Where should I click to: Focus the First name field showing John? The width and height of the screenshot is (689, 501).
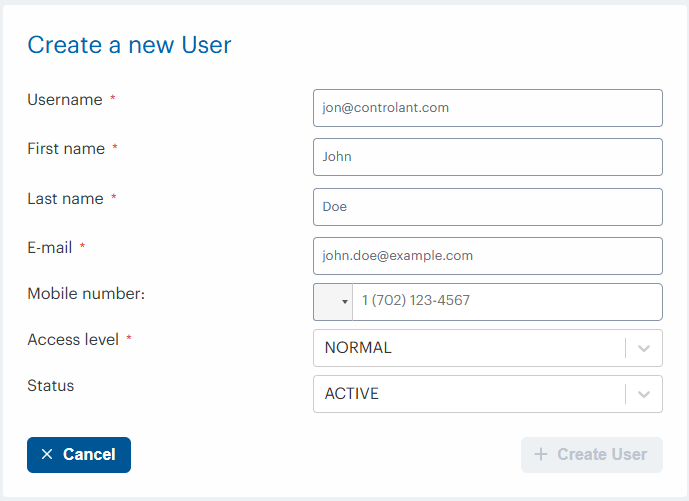pos(487,157)
